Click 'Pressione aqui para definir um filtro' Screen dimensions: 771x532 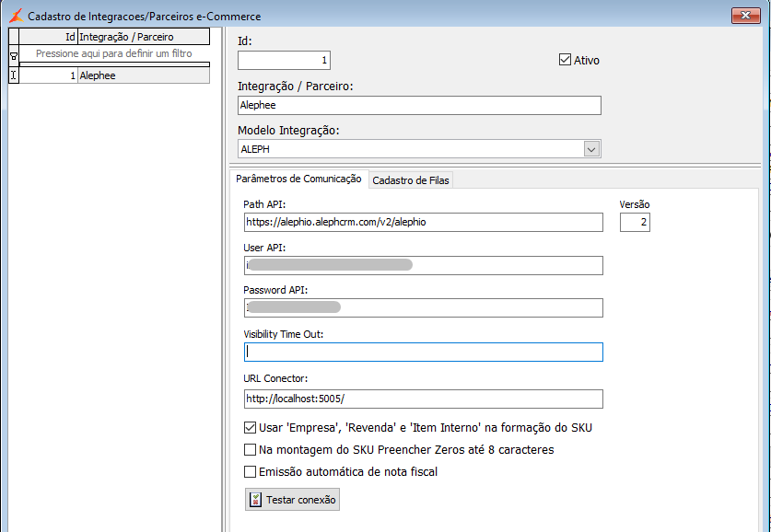(114, 54)
